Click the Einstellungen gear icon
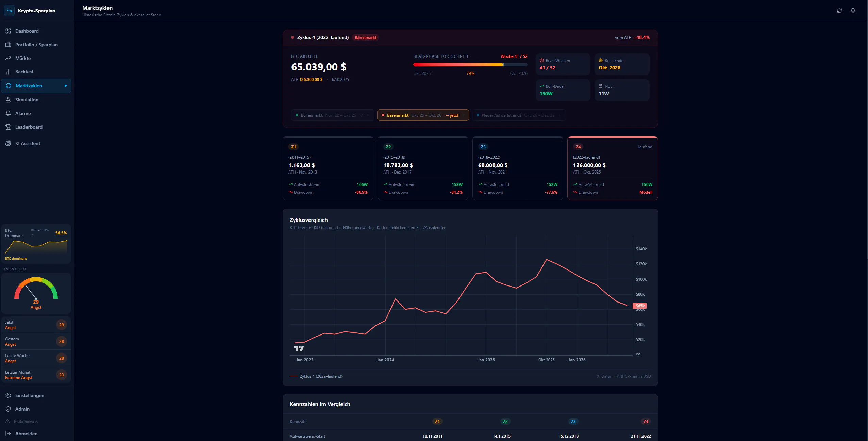This screenshot has height=441, width=868. point(8,395)
